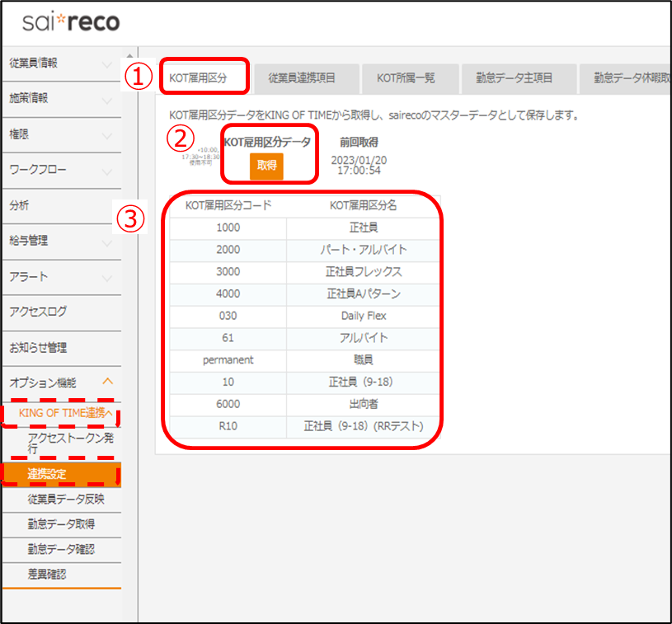The image size is (672, 624).
Task: Click the KOT雇用区分名 column header
Action: coord(363,206)
